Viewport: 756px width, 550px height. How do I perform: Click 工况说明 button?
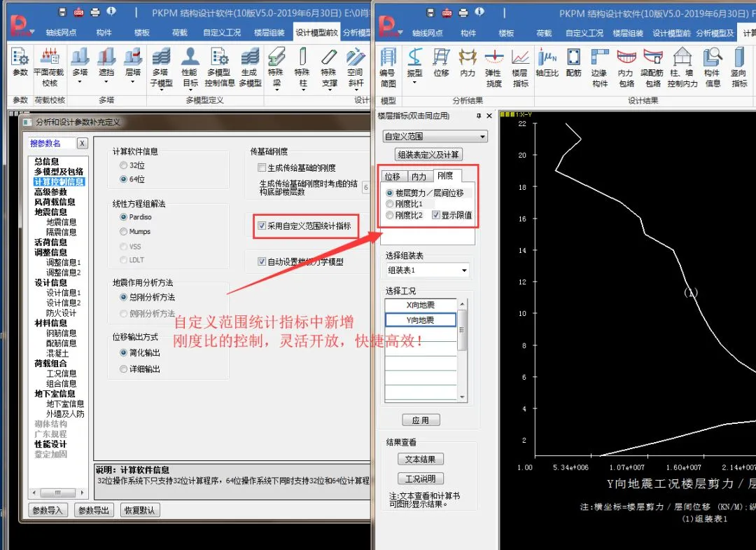pos(421,479)
